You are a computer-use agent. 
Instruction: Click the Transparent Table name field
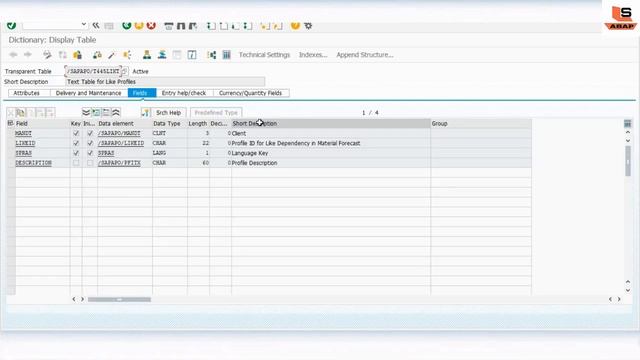coord(93,71)
